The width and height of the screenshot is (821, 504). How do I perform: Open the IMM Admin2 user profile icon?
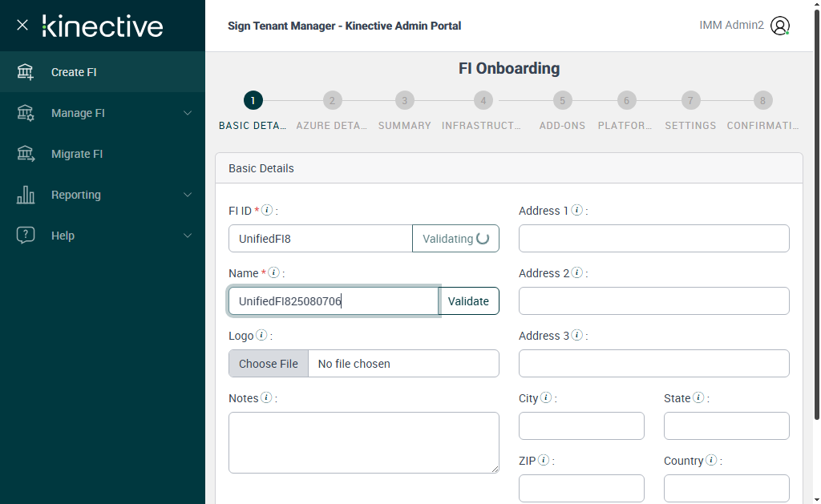point(779,26)
